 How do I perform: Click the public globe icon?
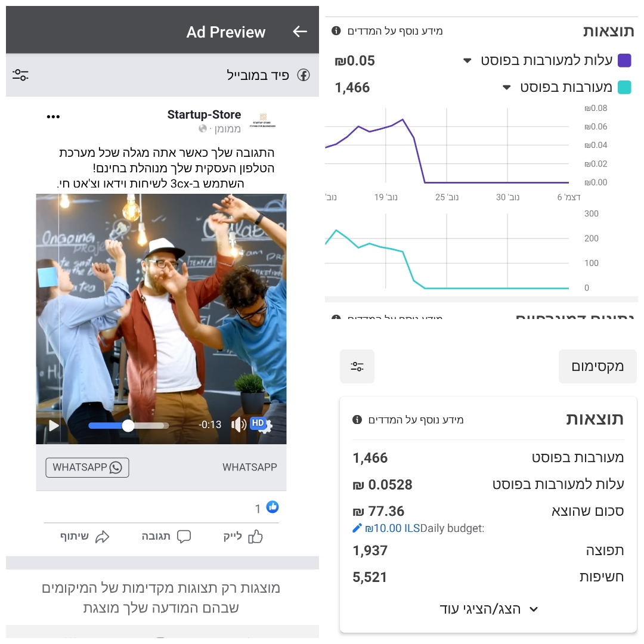203,129
